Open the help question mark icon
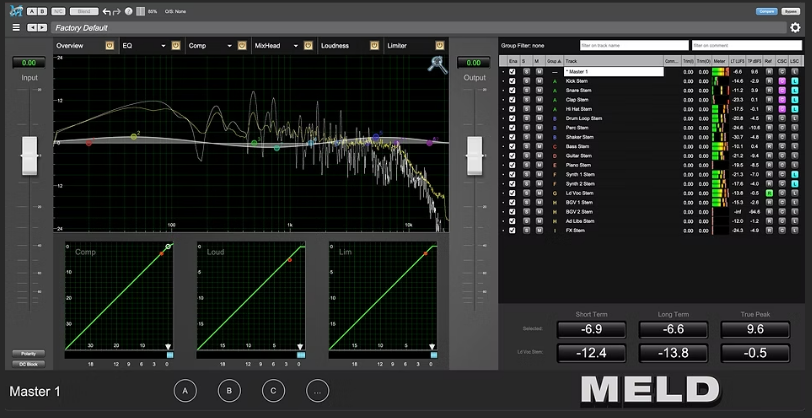Viewport: 812px width, 418px height. tap(130, 11)
